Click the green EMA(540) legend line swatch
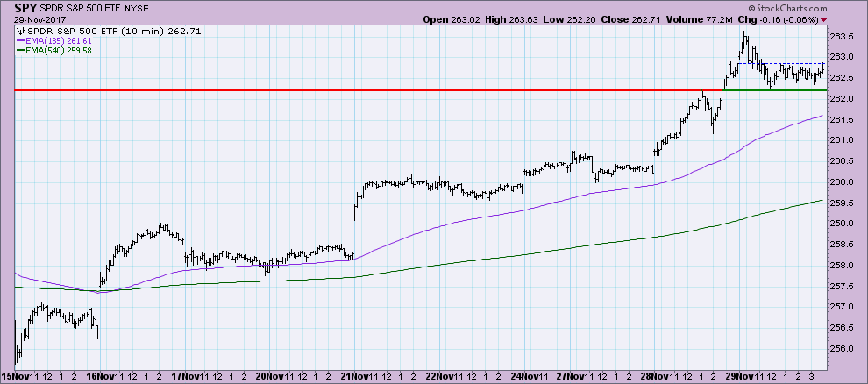 click(22, 50)
